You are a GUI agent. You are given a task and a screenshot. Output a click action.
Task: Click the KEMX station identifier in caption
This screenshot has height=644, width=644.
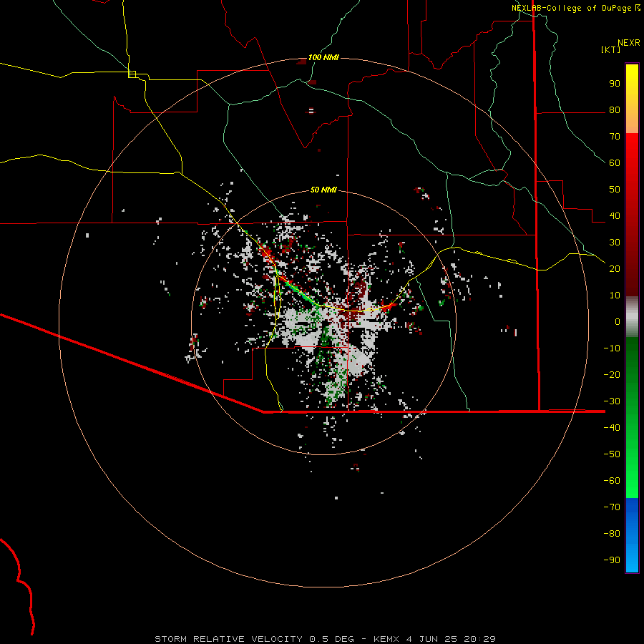tap(386, 639)
